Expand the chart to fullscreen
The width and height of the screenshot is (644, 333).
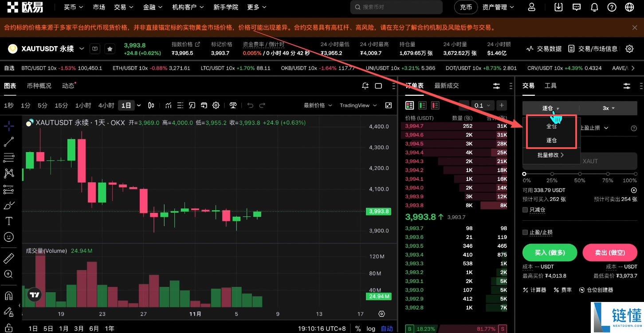pyautogui.click(x=389, y=105)
